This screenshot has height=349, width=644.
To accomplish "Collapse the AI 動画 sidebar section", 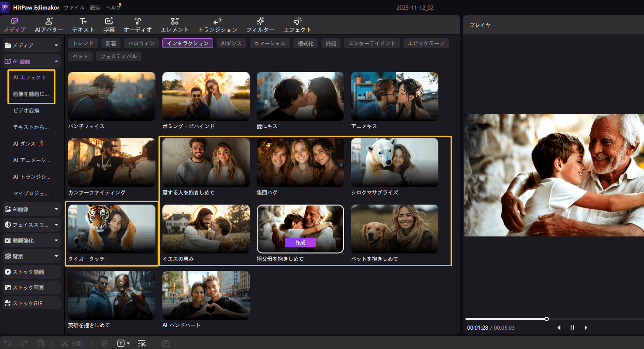I will [56, 62].
